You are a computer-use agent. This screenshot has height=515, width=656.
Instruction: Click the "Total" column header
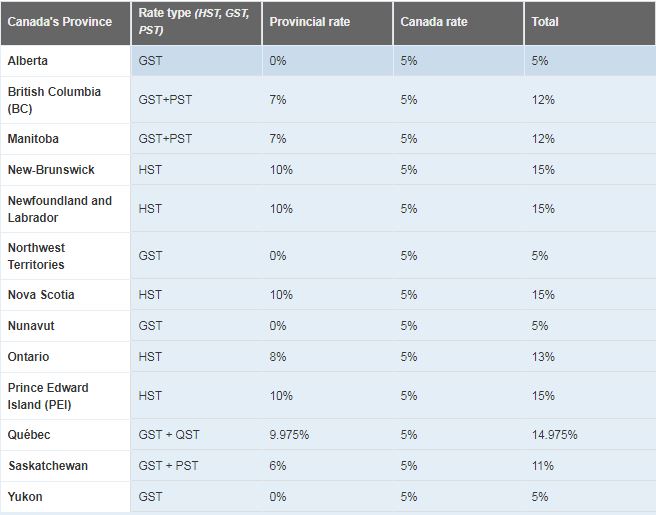(546, 22)
